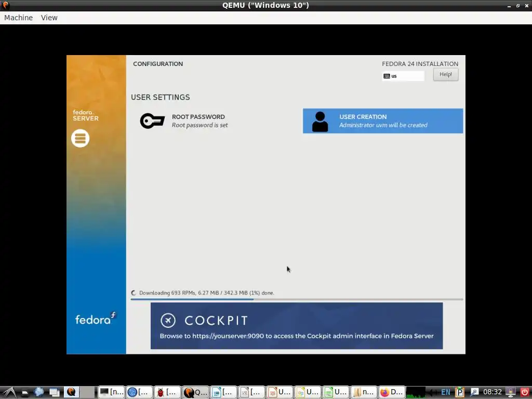Open the Machine menu in QEMU

18,18
